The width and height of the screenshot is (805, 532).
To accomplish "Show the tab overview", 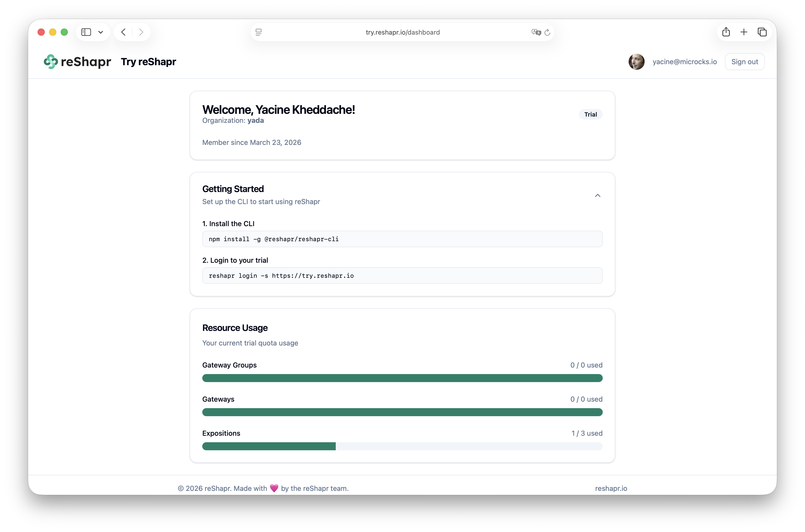I will [x=762, y=32].
